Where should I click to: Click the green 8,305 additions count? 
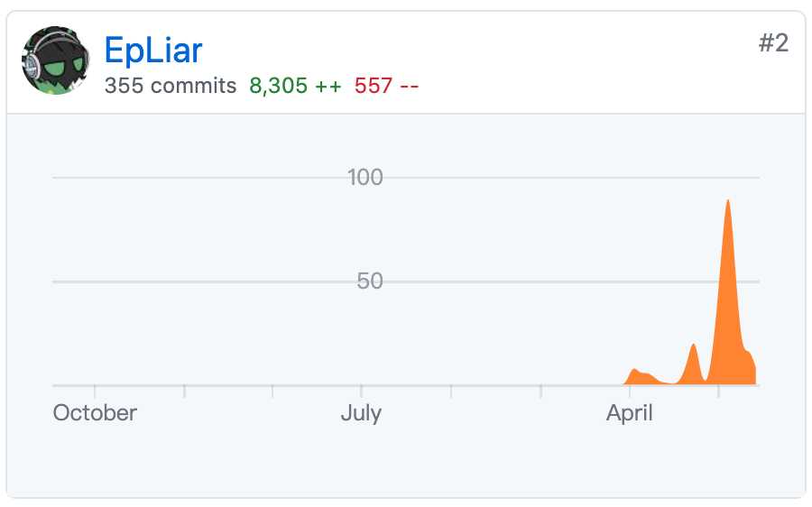295,86
